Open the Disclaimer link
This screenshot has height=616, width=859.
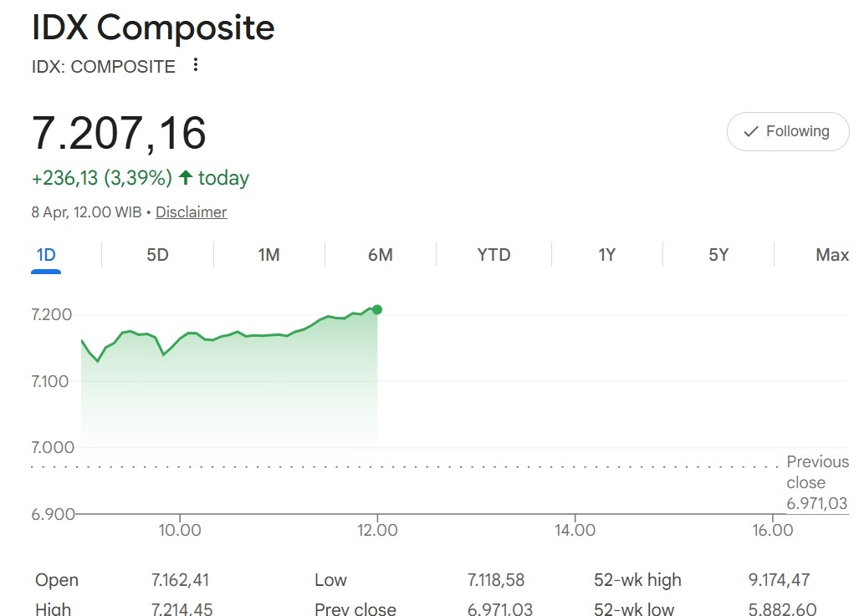click(x=191, y=212)
